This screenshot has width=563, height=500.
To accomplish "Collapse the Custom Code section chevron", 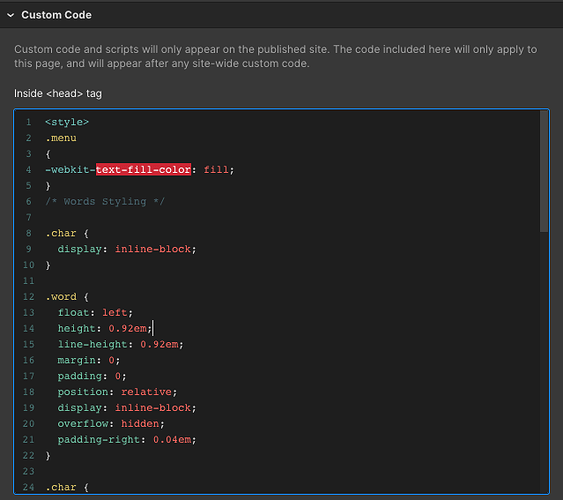I will (x=11, y=15).
